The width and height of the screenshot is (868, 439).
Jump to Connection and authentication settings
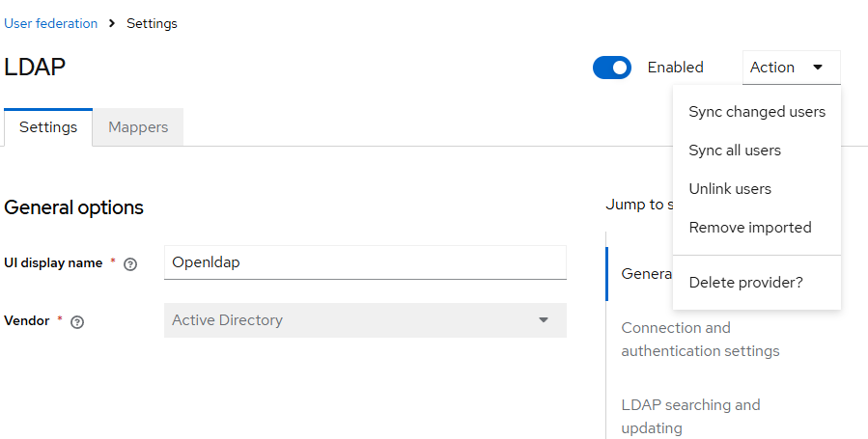point(700,340)
